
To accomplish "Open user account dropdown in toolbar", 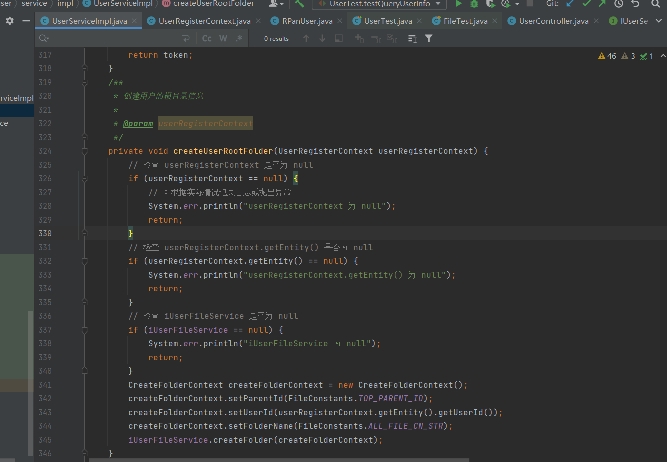I will (276, 4).
